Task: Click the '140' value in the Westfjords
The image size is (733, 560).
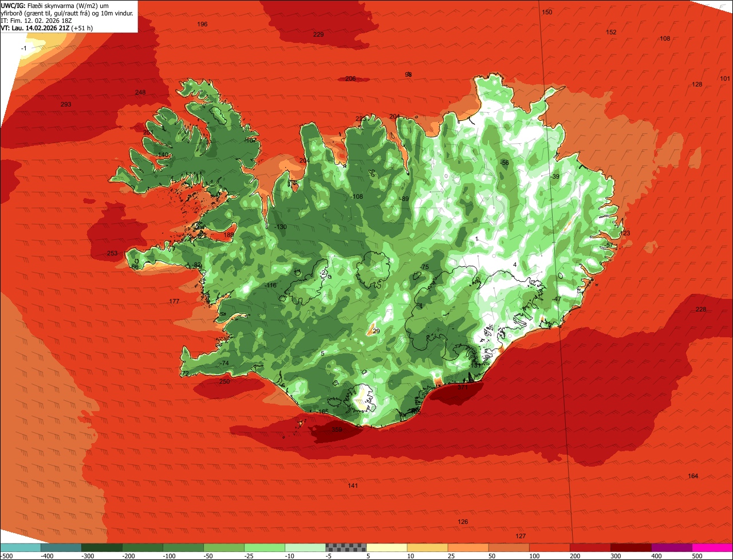Action: coord(163,155)
